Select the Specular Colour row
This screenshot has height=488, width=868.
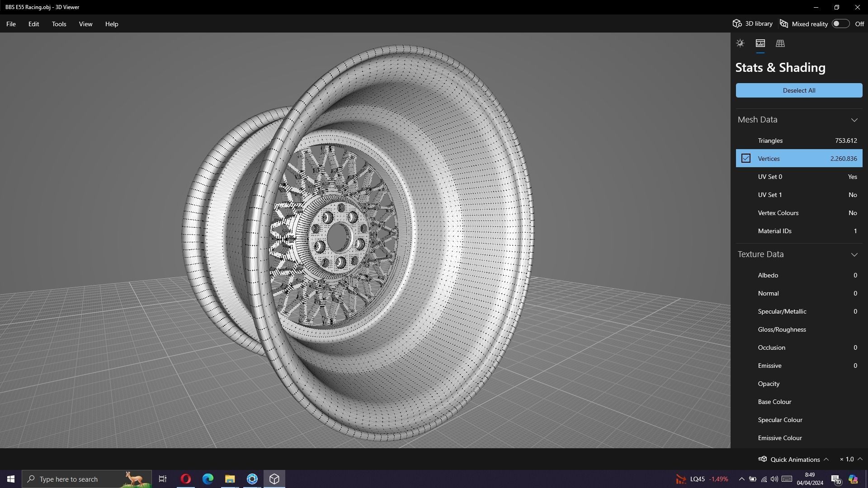799,420
